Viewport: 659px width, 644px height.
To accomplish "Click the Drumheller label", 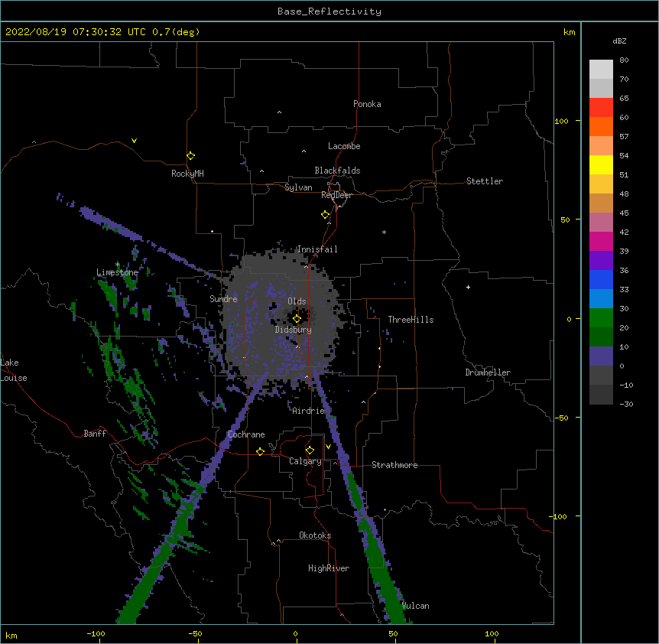I will [x=488, y=372].
